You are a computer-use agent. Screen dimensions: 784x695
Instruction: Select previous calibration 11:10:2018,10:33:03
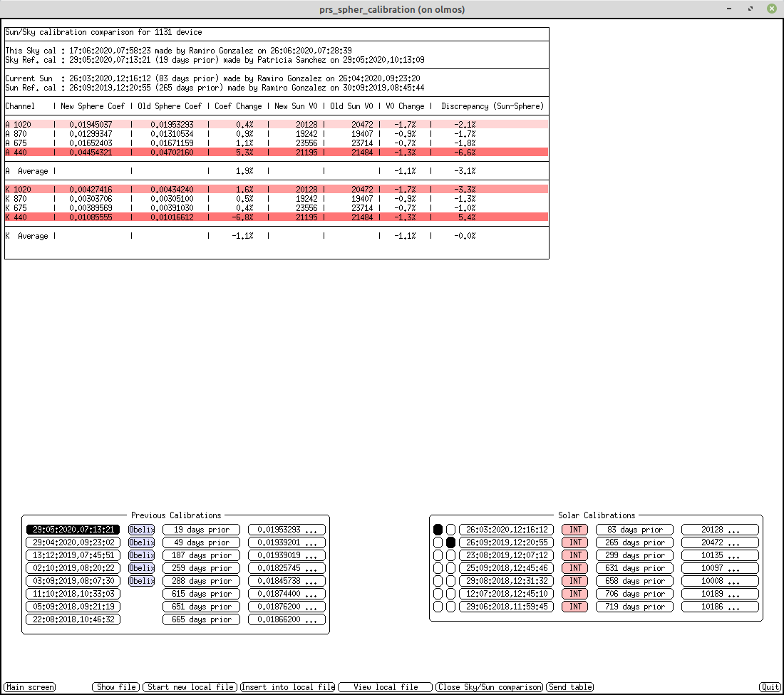coord(73,594)
